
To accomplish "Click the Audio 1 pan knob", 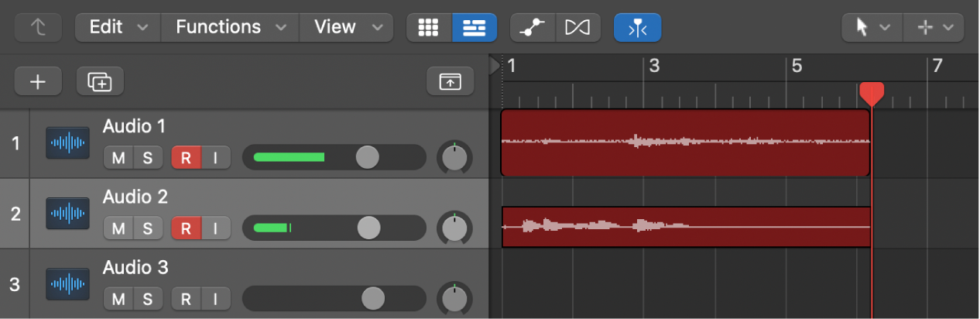I will tap(456, 157).
